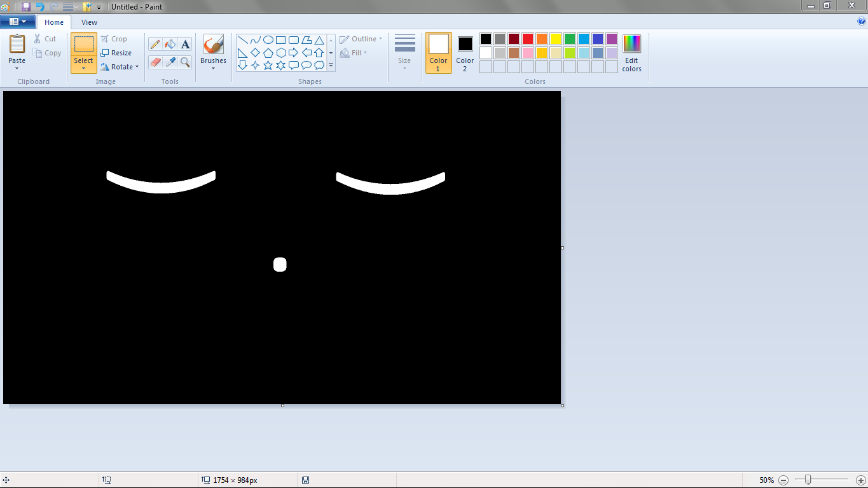Image resolution: width=868 pixels, height=488 pixels.
Task: Activate the Color 2 background box
Action: click(465, 52)
